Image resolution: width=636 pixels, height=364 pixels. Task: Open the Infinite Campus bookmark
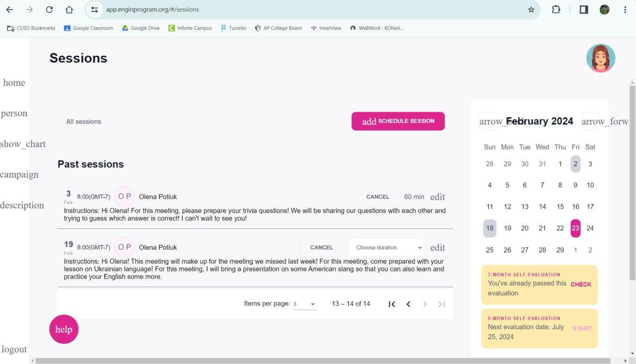190,28
